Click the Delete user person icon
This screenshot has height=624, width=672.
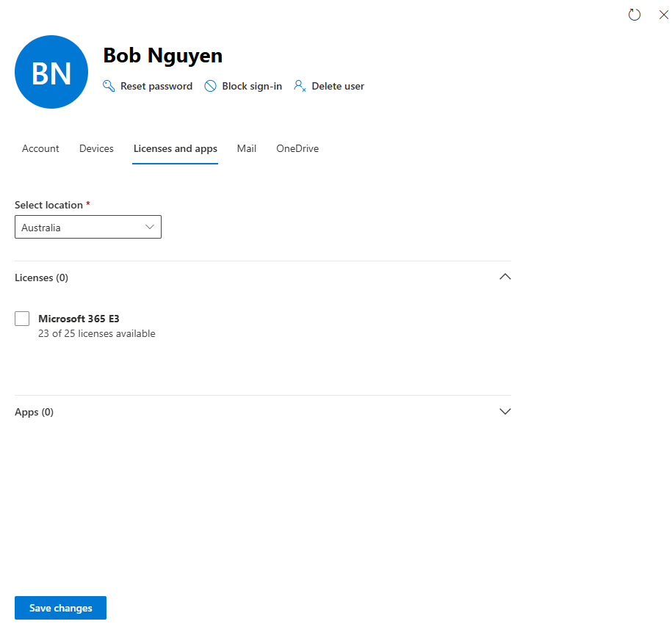(300, 86)
